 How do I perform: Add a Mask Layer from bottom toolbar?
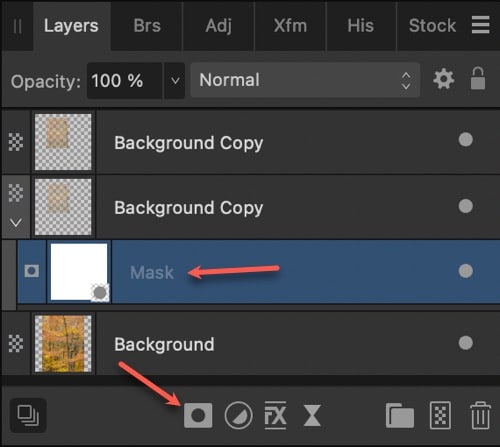coord(198,415)
